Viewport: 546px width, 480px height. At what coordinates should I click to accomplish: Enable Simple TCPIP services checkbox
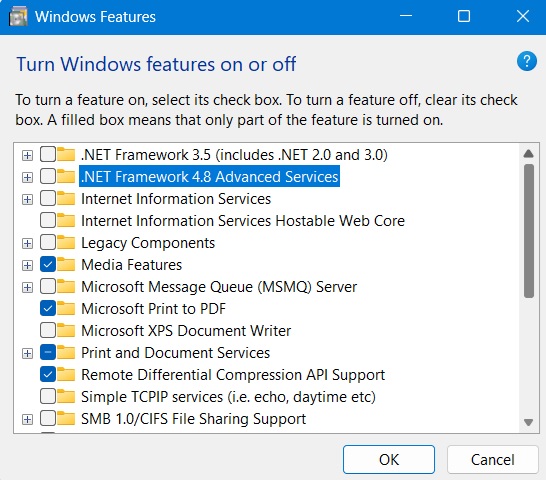pos(48,396)
